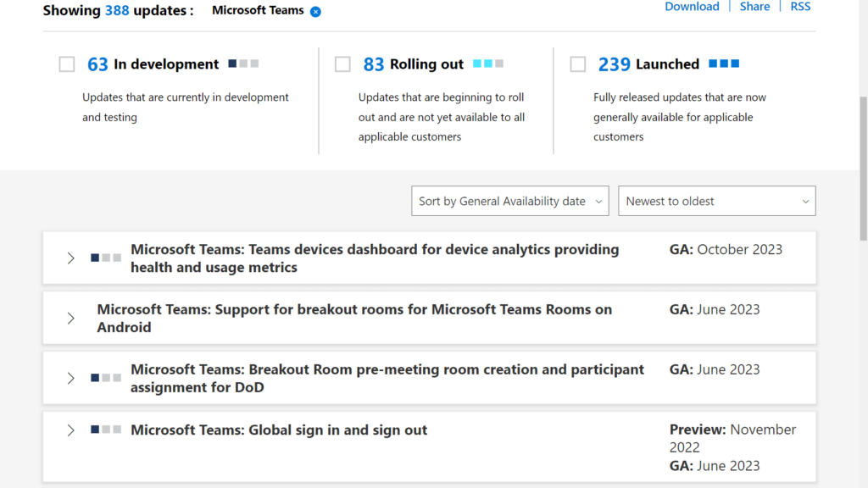Open Breakout Room pre-meeting room creation title

click(387, 378)
